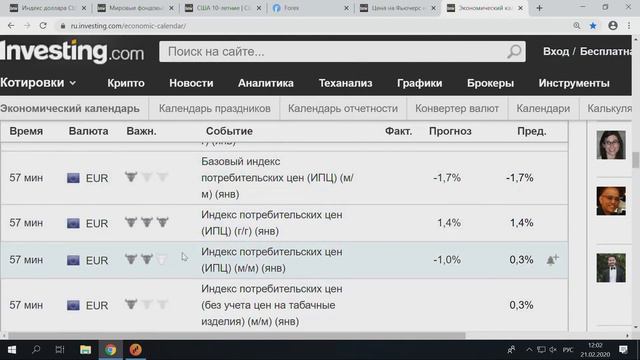Click the browser address bar URL
This screenshot has height=360, width=640.
point(128,26)
